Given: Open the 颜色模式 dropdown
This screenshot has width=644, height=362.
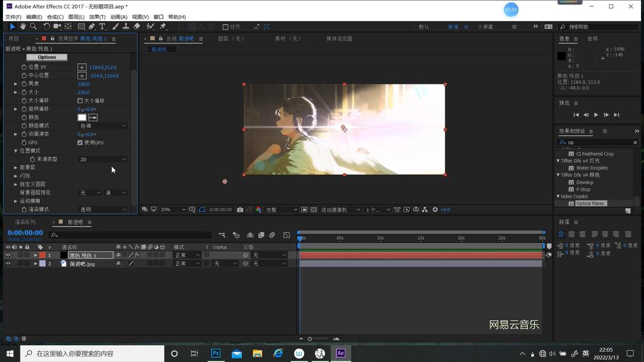Looking at the screenshot, I should coord(103,125).
